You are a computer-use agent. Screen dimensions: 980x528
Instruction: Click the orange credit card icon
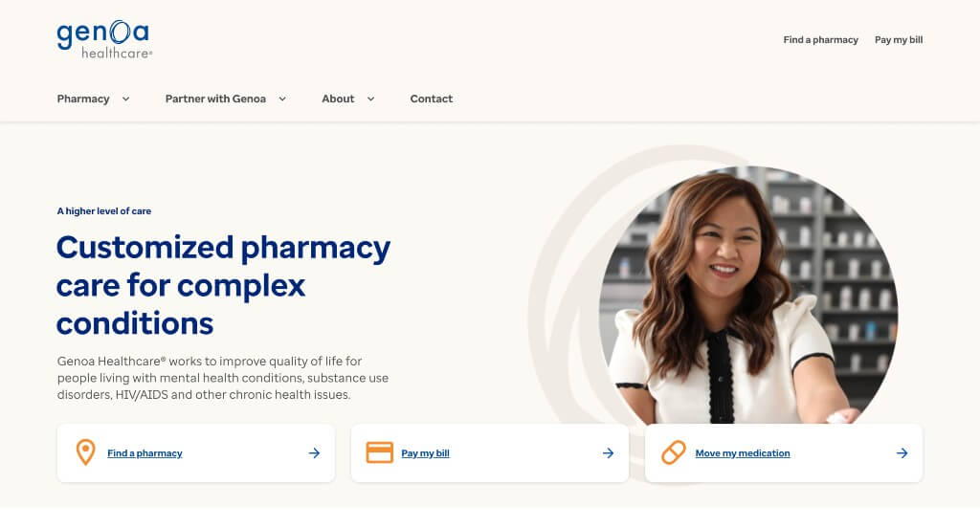tap(379, 452)
